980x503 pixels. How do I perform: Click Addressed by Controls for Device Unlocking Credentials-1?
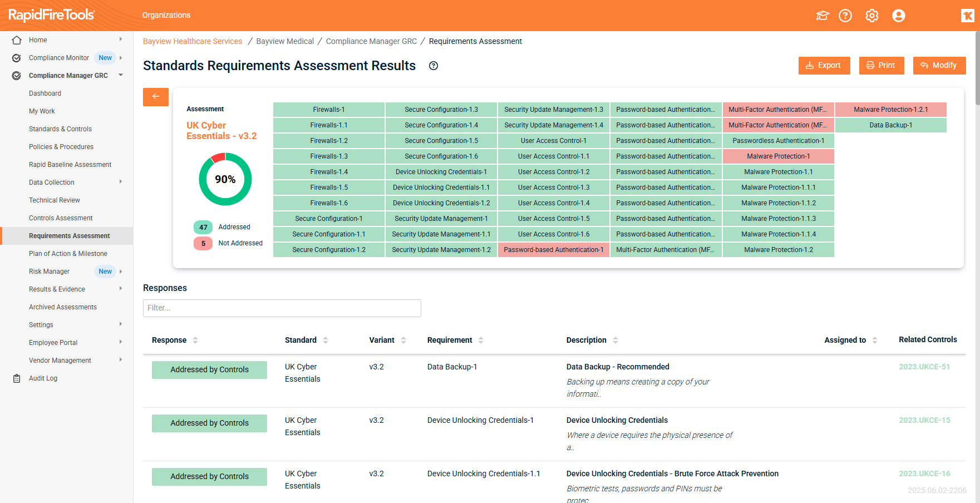(x=209, y=423)
